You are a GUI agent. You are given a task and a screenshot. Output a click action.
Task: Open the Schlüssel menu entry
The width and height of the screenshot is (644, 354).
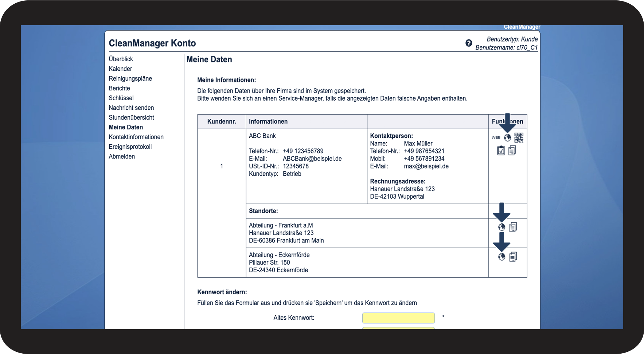(121, 98)
